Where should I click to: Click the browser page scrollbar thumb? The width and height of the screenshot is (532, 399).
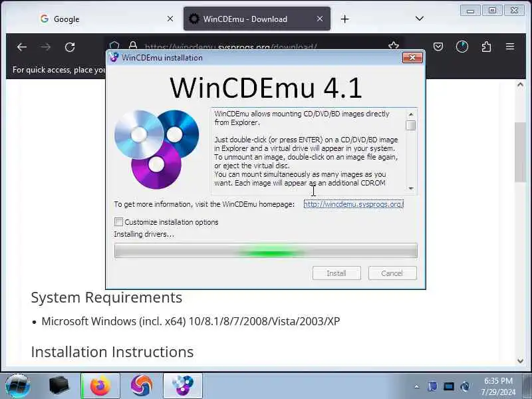pyautogui.click(x=520, y=152)
